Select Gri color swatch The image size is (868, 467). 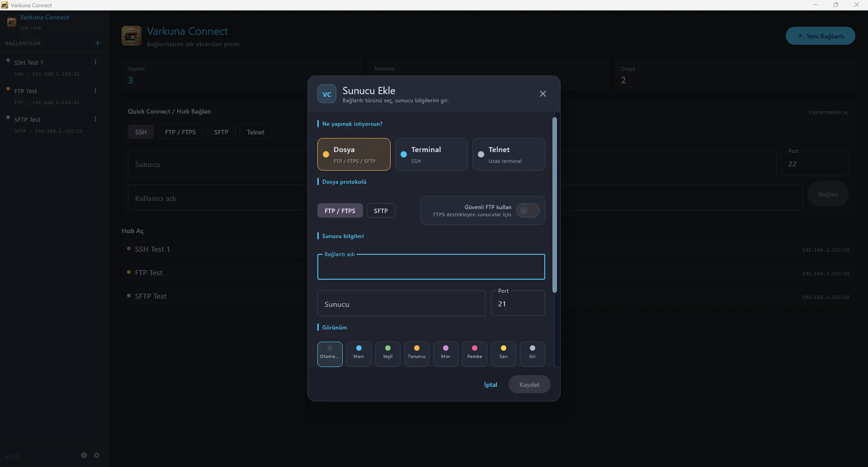tap(532, 354)
